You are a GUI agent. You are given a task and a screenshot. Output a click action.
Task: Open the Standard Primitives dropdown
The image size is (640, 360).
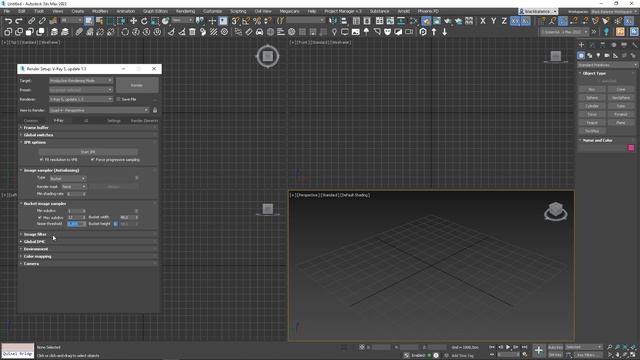(x=607, y=65)
